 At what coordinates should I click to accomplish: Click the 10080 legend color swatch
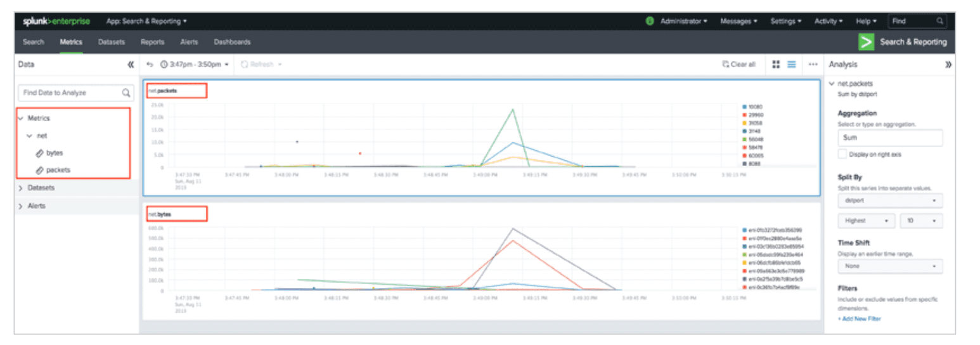pos(744,107)
